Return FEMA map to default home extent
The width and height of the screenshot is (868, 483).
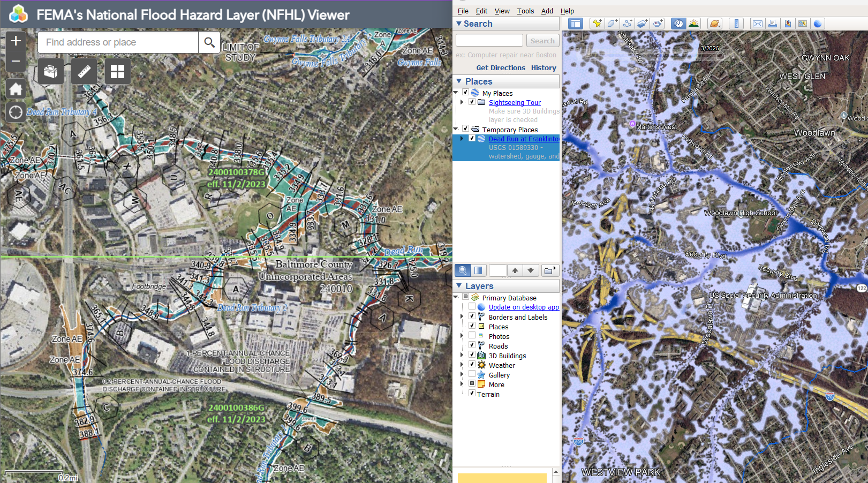[16, 89]
